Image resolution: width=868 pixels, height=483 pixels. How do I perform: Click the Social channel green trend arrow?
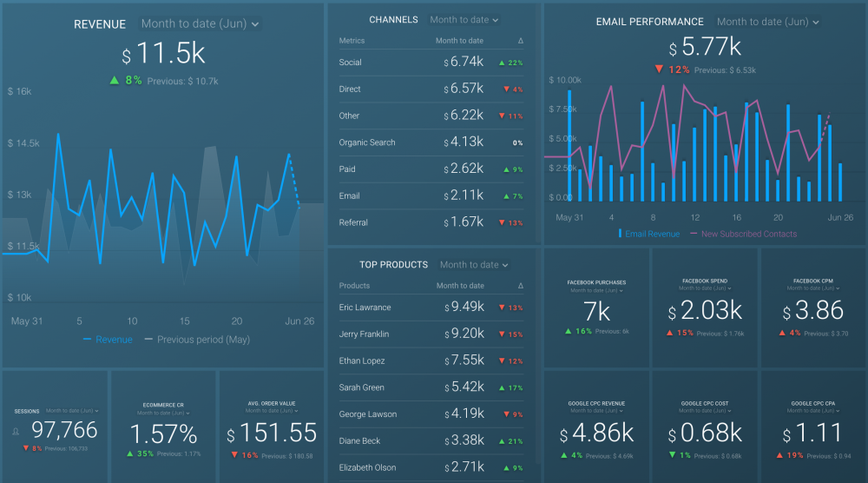click(503, 63)
